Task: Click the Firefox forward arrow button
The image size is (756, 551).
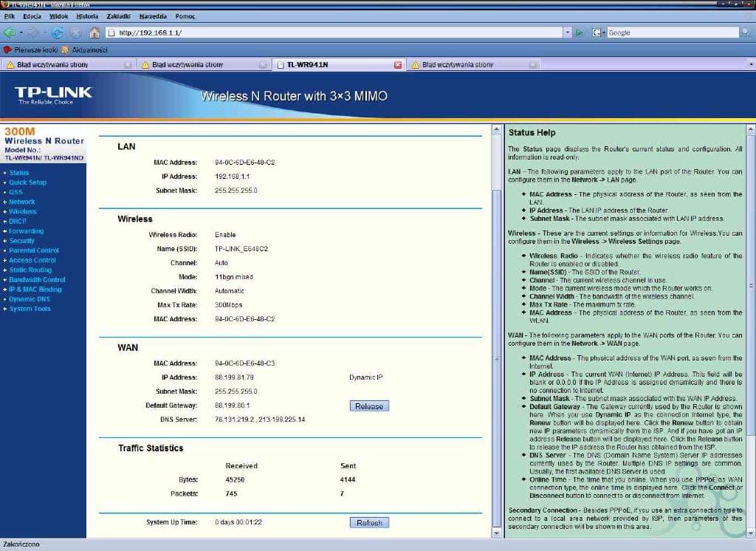Action: pyautogui.click(x=33, y=32)
